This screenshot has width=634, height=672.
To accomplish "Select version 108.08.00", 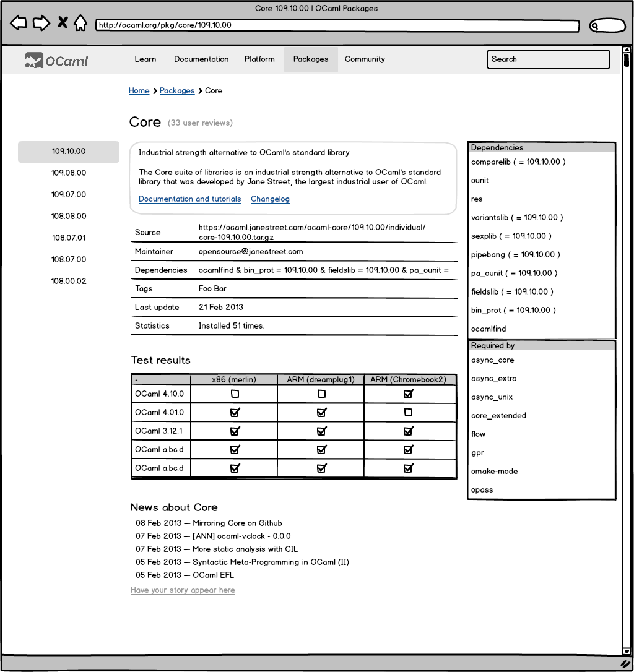I will [x=69, y=216].
